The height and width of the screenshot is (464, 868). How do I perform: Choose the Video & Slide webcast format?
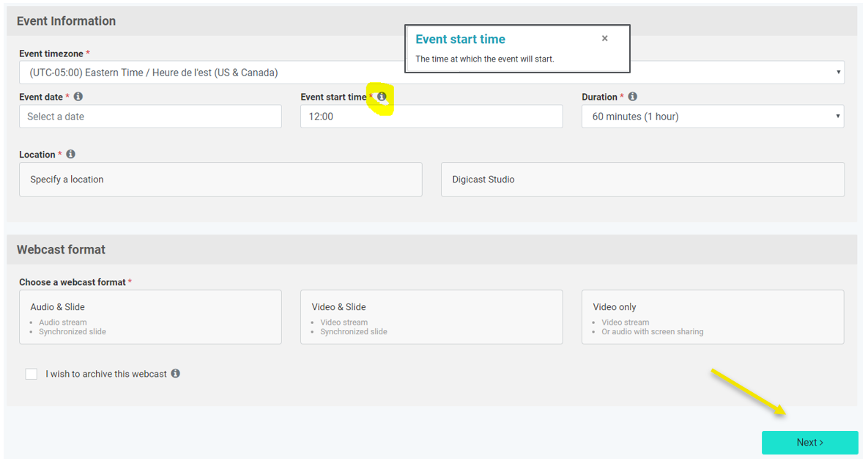point(431,317)
